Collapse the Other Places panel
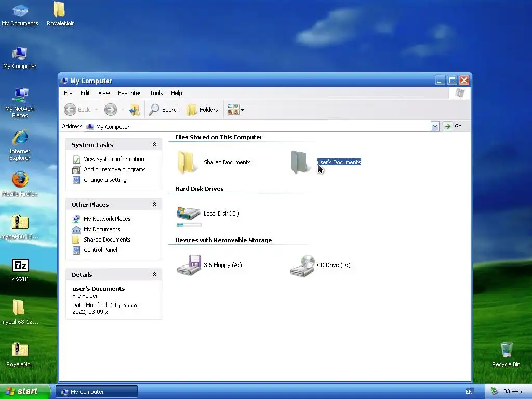 point(154,204)
